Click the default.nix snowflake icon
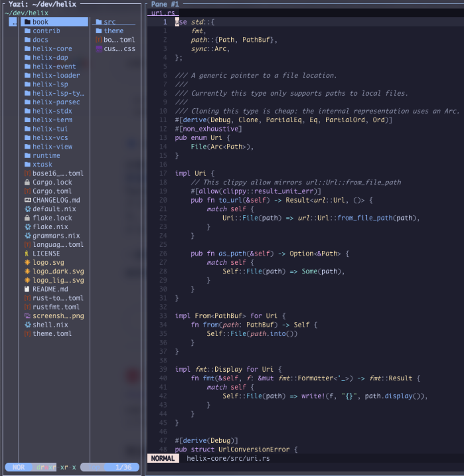This screenshot has height=476, width=464. pyautogui.click(x=28, y=209)
